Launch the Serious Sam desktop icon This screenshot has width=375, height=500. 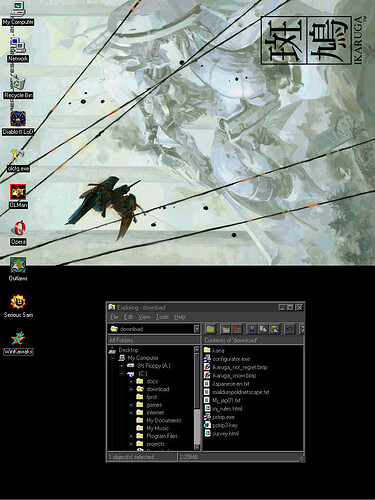18,306
